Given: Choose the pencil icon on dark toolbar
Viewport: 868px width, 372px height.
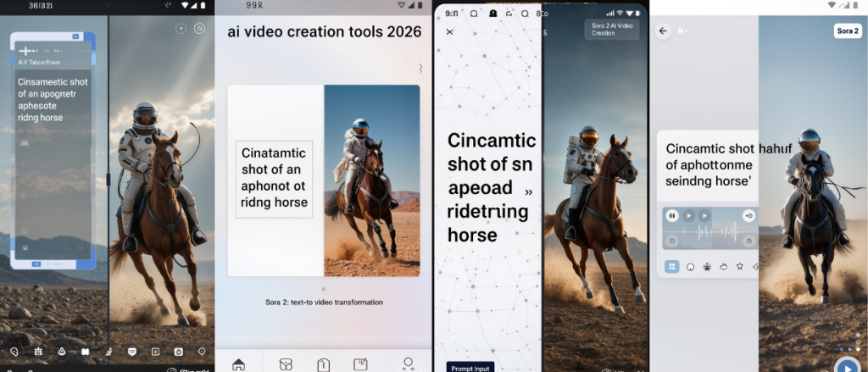Looking at the screenshot, I should 108,351.
